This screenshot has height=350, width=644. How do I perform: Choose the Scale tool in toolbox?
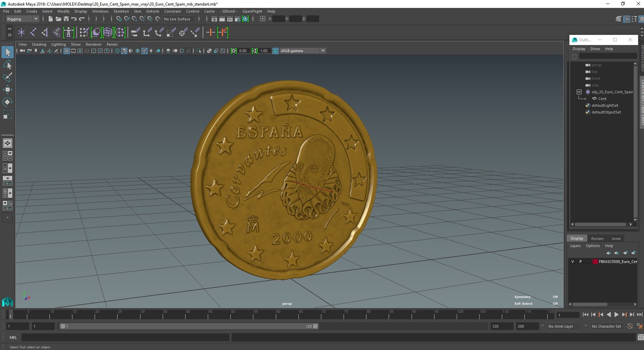pyautogui.click(x=7, y=115)
